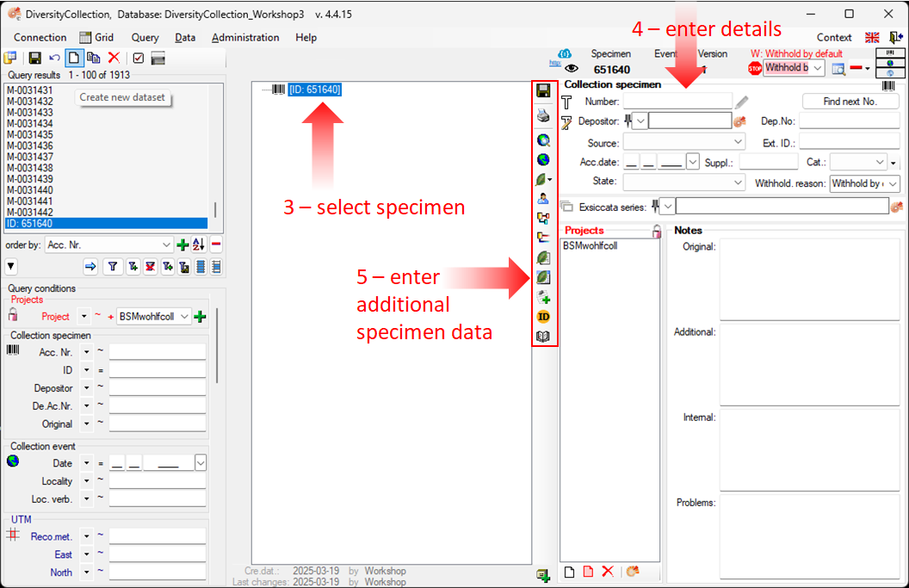Image resolution: width=909 pixels, height=588 pixels.
Task: Open the Acc.date calendar dropdown
Action: coord(693,162)
